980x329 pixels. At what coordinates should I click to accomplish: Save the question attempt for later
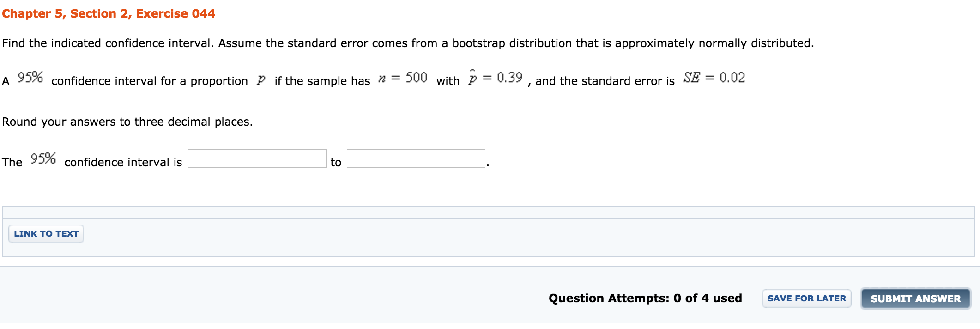806,298
